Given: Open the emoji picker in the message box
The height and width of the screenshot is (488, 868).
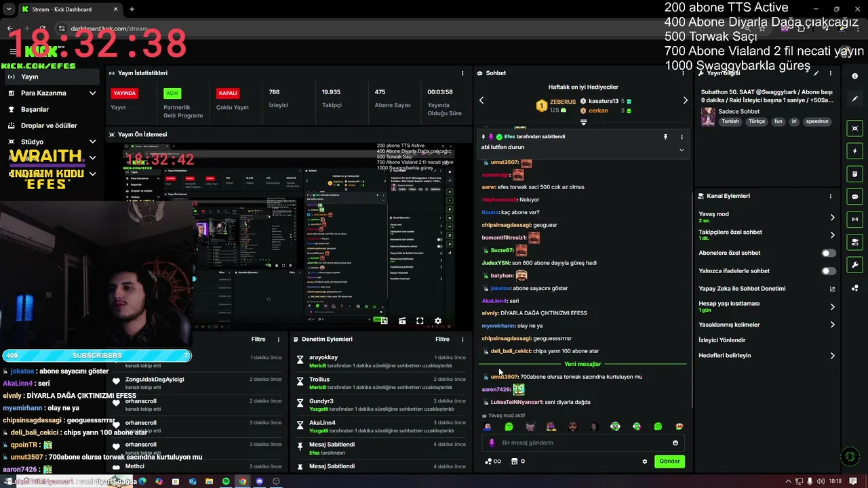Looking at the screenshot, I should 675,443.
